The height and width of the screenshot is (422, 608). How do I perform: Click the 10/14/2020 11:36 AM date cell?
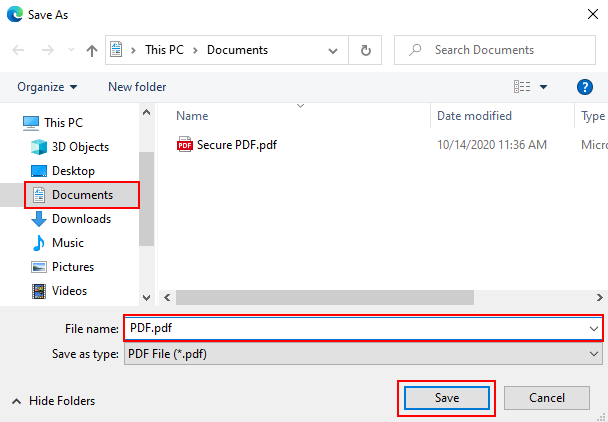(492, 145)
